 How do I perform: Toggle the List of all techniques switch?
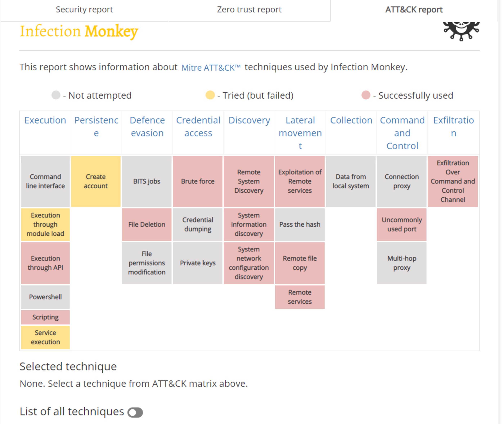click(x=135, y=412)
